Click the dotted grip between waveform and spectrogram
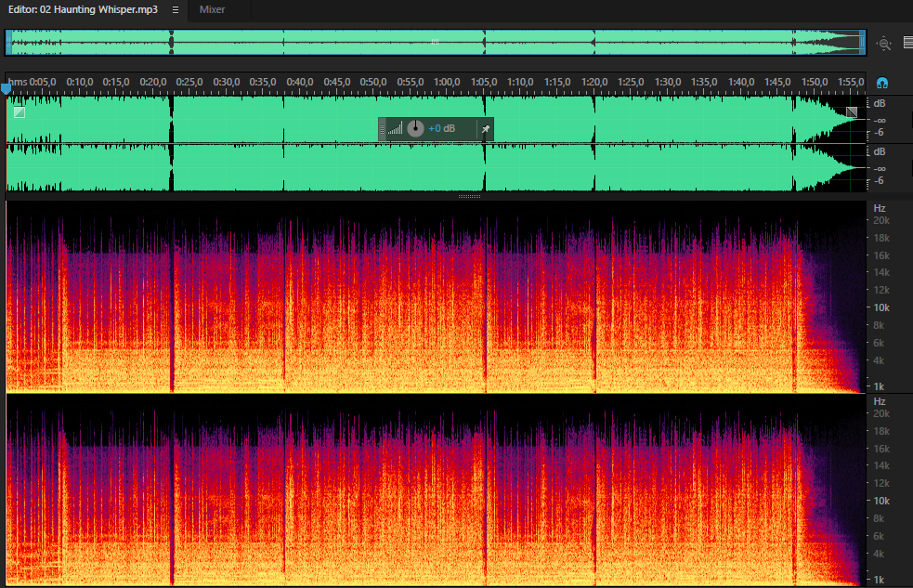 469,197
